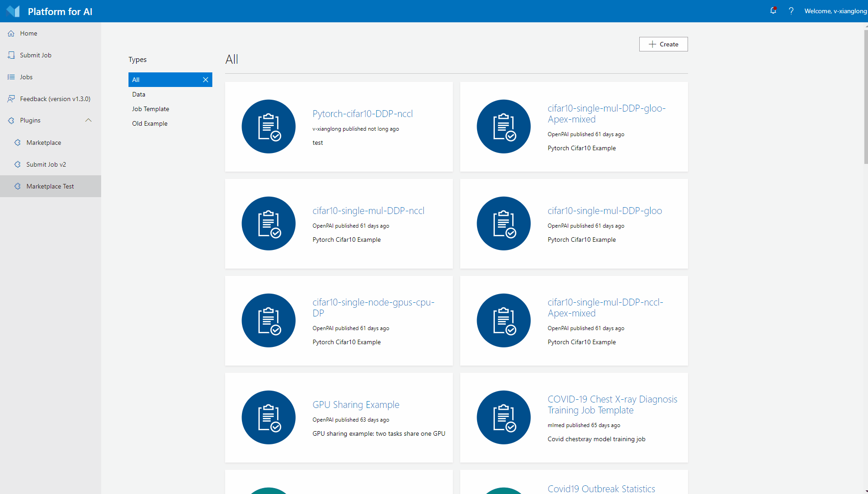Screen dimensions: 868x494
Task: Click the Jobs list icon in sidebar
Action: (11, 77)
